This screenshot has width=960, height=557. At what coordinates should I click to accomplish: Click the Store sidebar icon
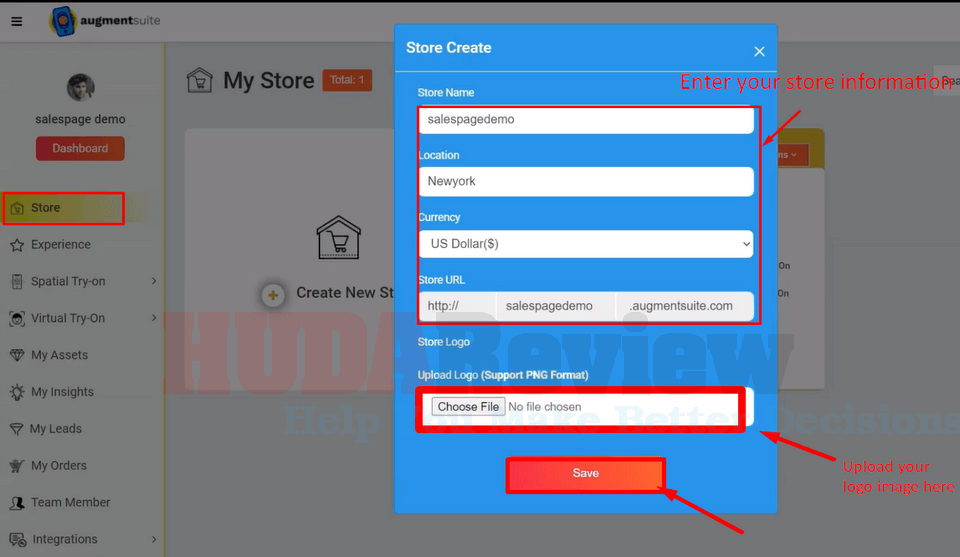click(17, 208)
